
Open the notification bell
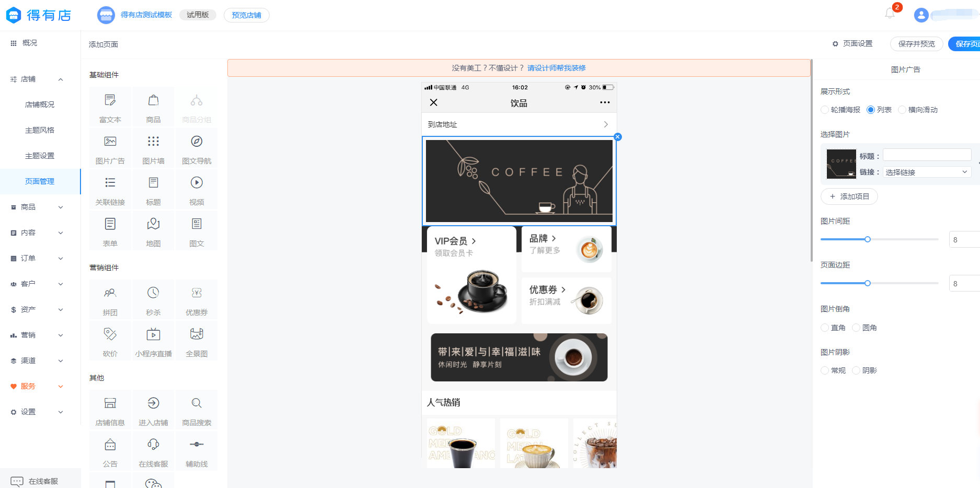890,14
